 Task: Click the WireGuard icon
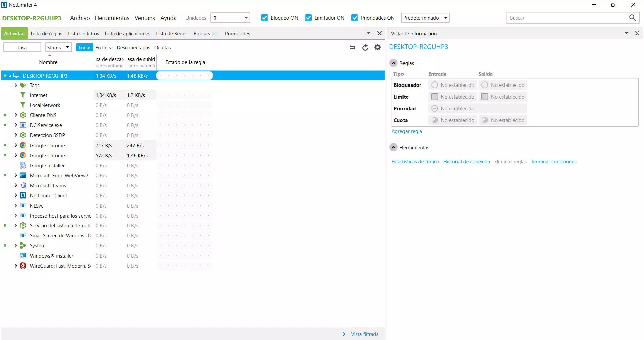point(23,266)
